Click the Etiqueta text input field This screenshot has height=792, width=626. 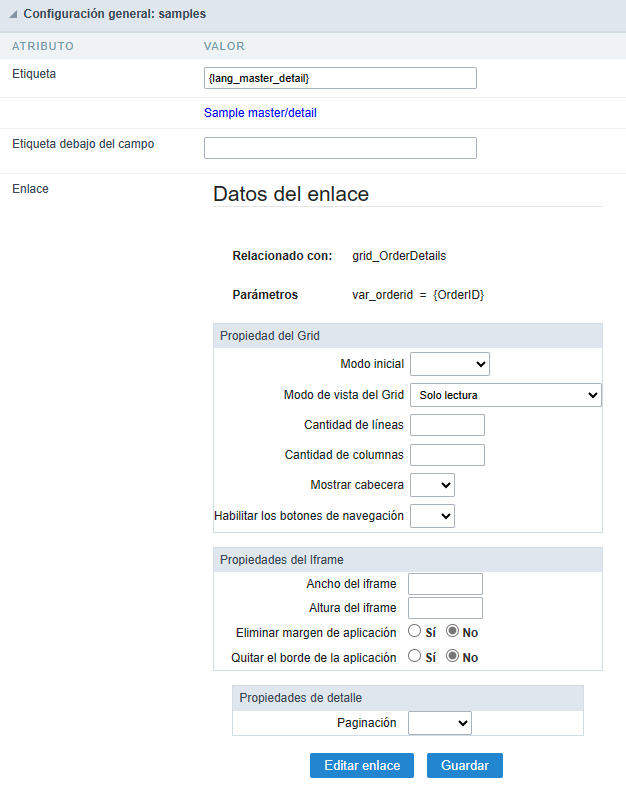340,78
